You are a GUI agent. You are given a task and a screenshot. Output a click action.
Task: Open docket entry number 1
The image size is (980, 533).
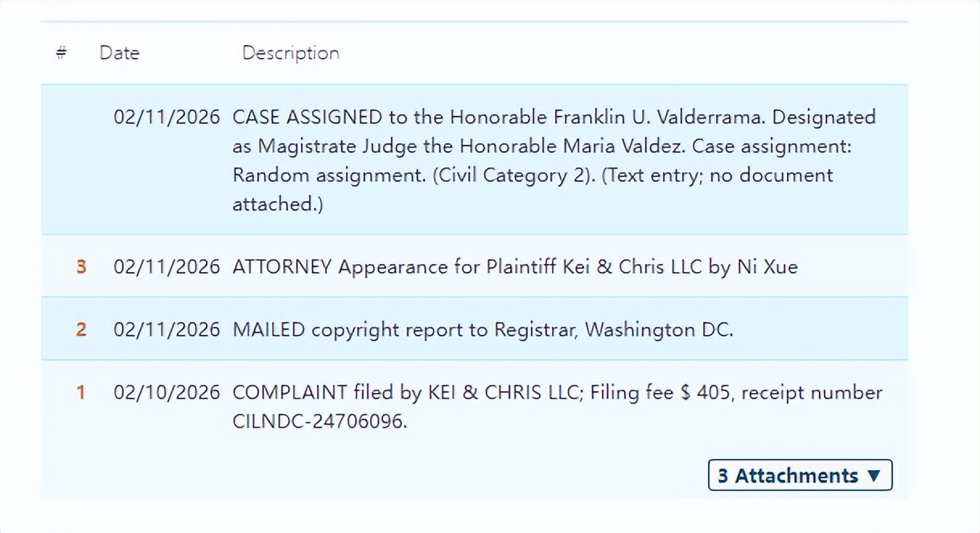click(x=80, y=392)
